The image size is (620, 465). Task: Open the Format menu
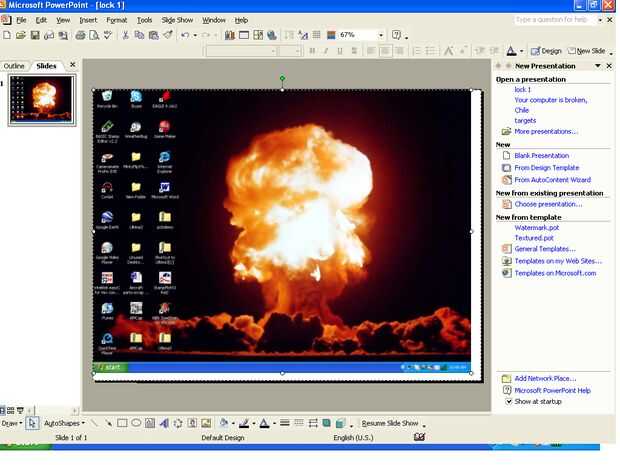117,20
